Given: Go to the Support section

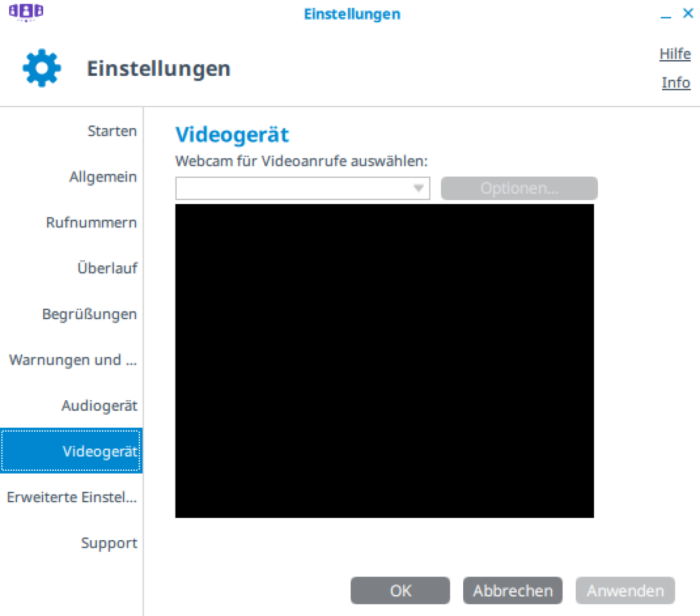Looking at the screenshot, I should coord(109,543).
